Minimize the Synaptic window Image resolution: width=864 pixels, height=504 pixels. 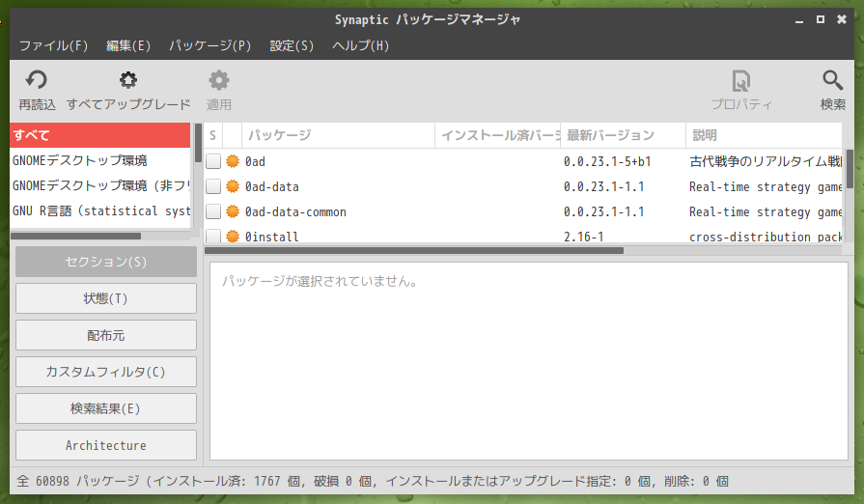click(x=799, y=20)
